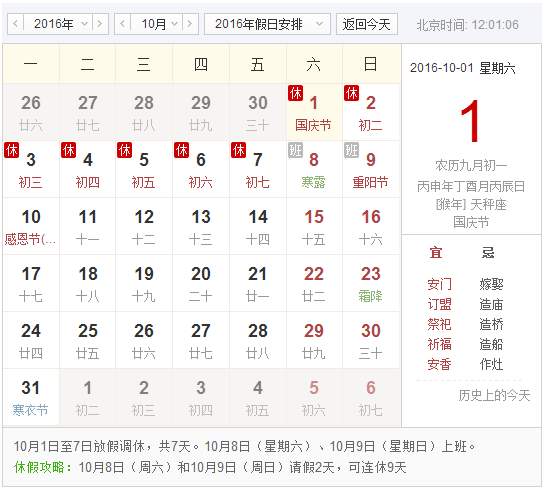Select October 9 重阳节 date
The image size is (547, 490).
[371, 169]
